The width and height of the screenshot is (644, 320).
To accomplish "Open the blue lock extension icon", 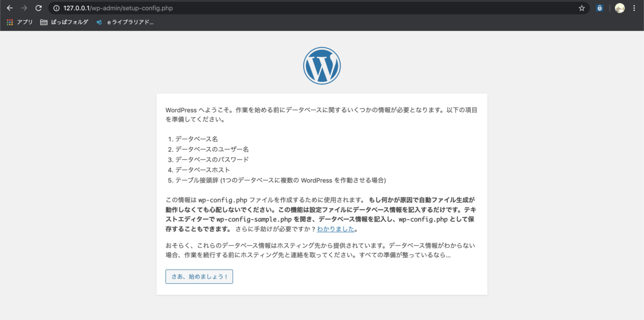I will (600, 8).
